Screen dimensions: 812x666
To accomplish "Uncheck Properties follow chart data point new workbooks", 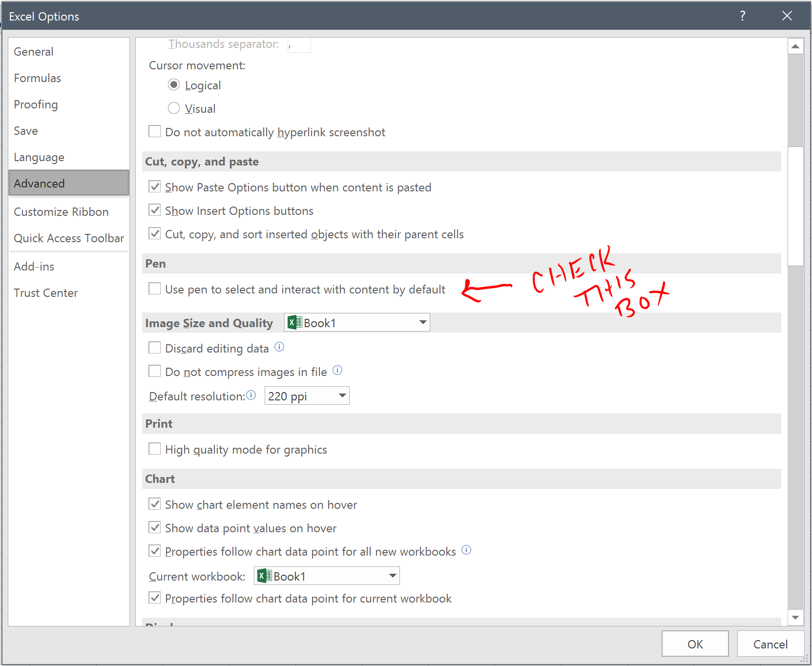I will pyautogui.click(x=155, y=551).
